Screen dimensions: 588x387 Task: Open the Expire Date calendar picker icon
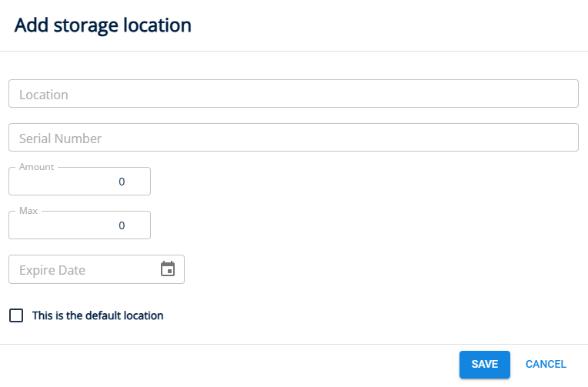point(168,269)
